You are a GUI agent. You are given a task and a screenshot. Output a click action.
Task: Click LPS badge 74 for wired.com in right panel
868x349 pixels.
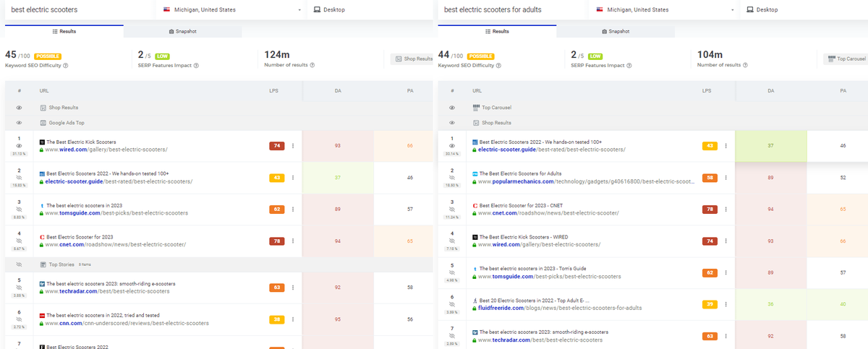point(710,241)
